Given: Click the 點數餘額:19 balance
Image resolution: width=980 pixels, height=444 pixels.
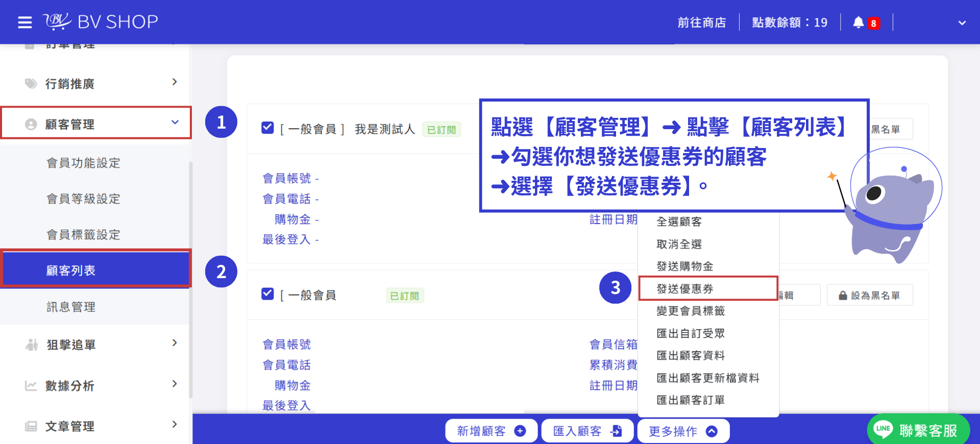Looking at the screenshot, I should (x=790, y=22).
